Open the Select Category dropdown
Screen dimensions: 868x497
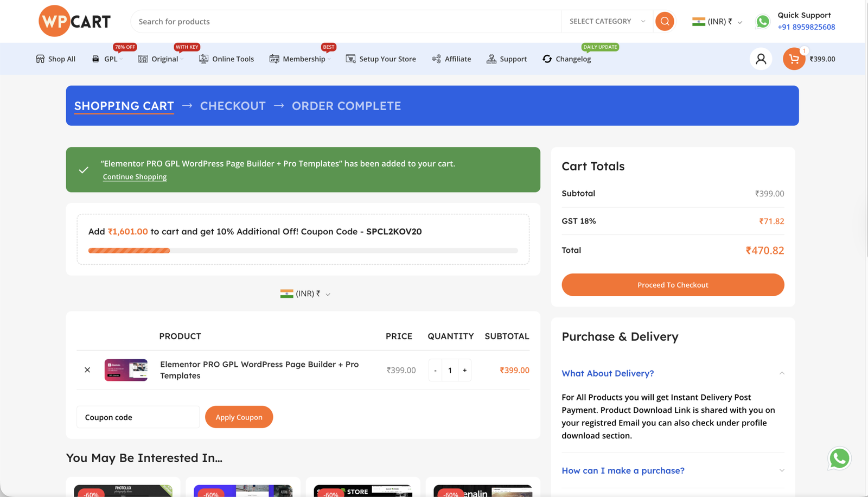pyautogui.click(x=607, y=22)
